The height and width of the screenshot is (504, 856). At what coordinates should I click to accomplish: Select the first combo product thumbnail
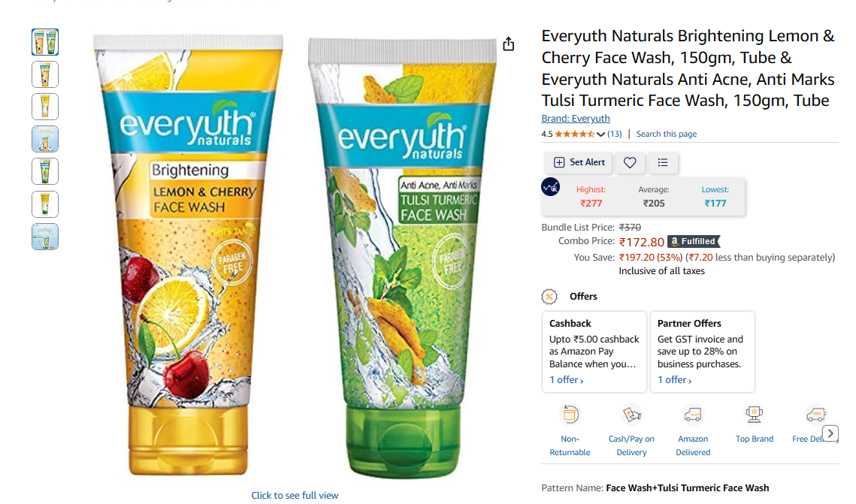(45, 42)
